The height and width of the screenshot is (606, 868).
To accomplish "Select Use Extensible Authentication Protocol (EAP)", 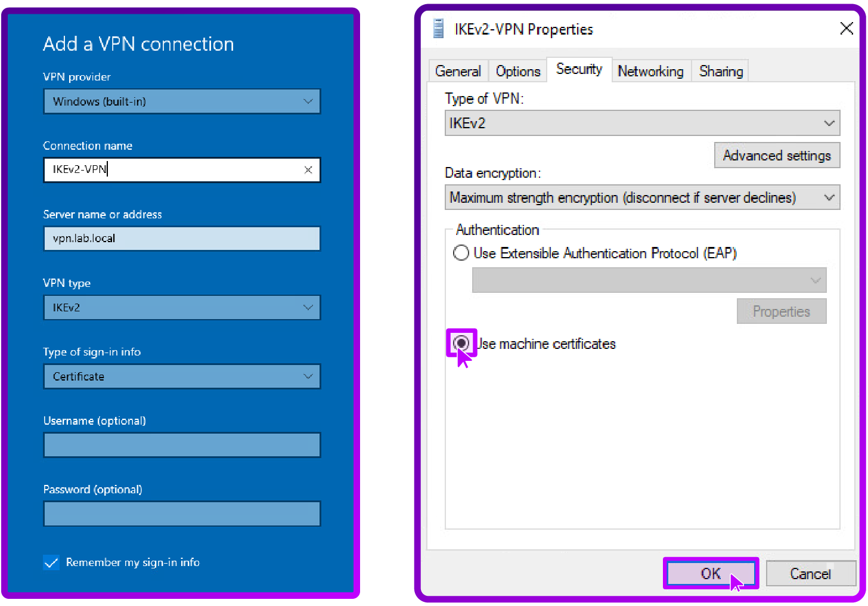I will 460,253.
